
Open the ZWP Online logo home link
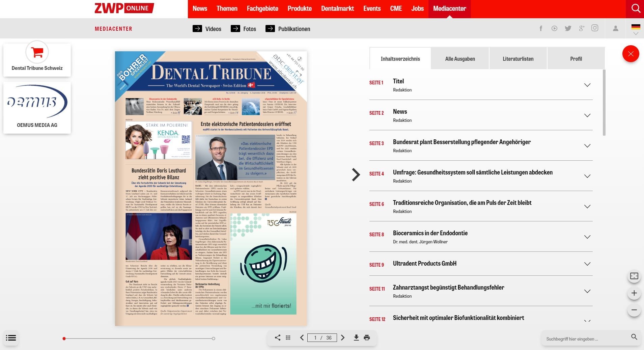pyautogui.click(x=124, y=8)
